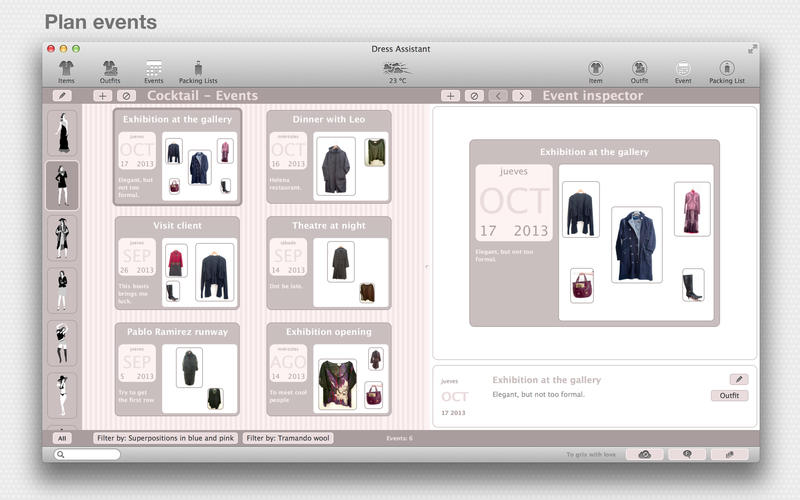Image resolution: width=800 pixels, height=500 pixels.
Task: Create new Event from the right toolbar
Action: [x=683, y=71]
